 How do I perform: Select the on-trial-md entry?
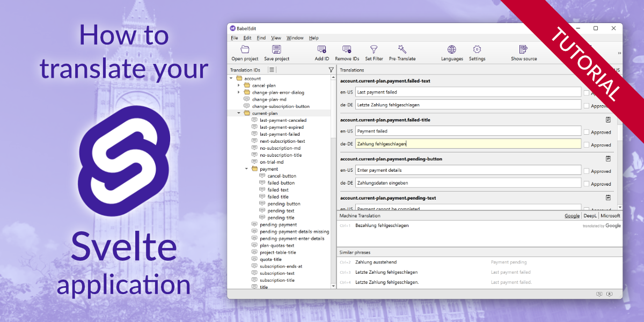point(272,162)
